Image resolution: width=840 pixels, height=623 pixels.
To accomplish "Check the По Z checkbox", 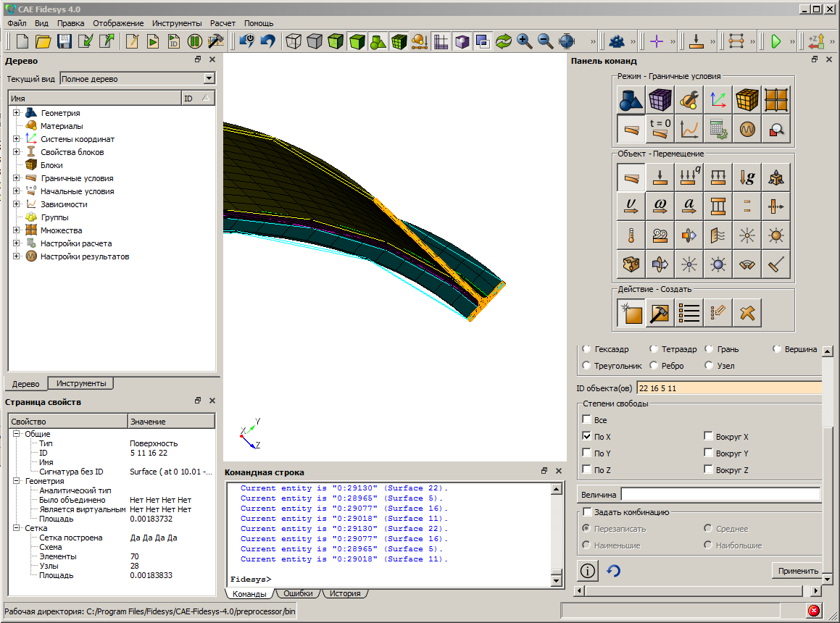I will tap(586, 469).
